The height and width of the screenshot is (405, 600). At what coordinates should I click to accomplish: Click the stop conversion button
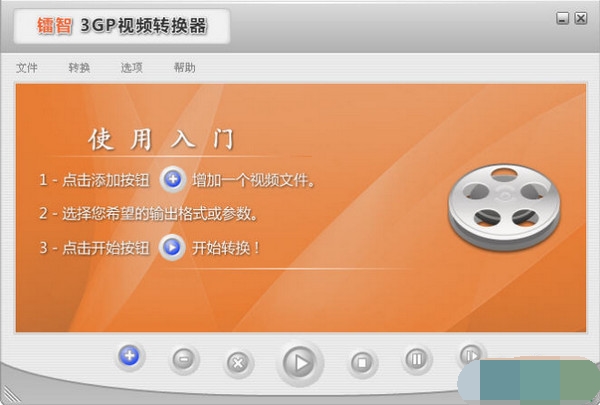coord(362,362)
